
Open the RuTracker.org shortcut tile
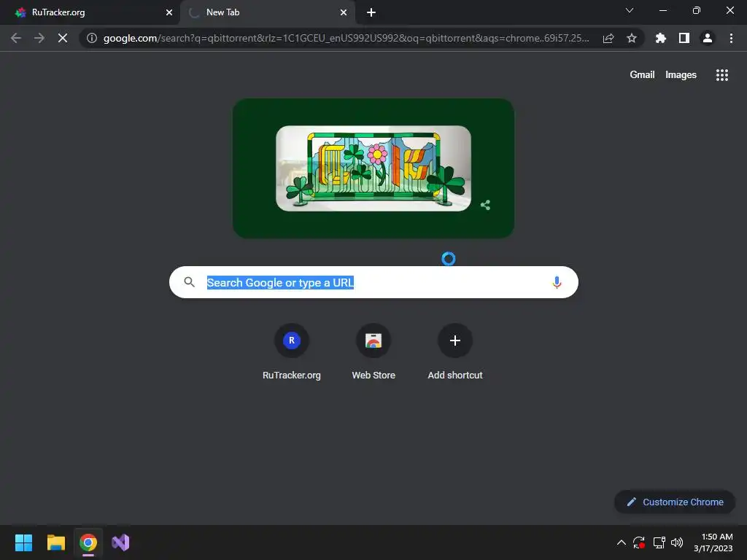292,352
